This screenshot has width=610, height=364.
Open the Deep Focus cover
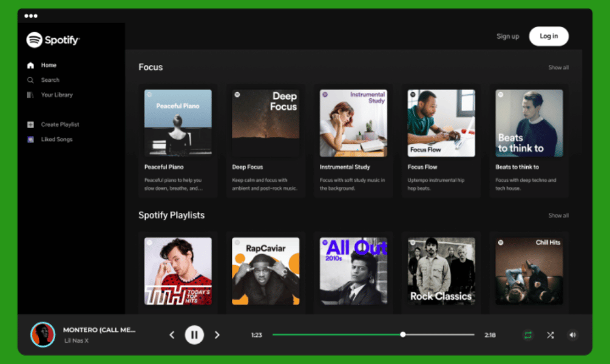(x=266, y=123)
